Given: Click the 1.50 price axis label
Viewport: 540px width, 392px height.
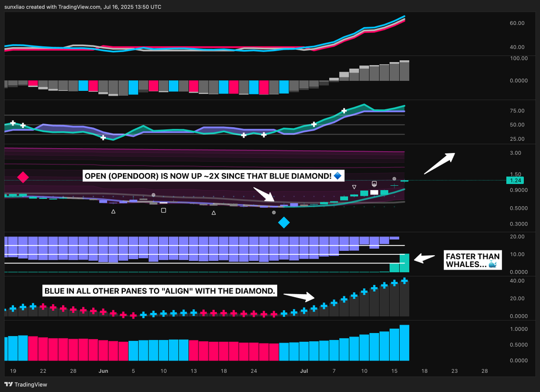Looking at the screenshot, I should click(x=515, y=174).
